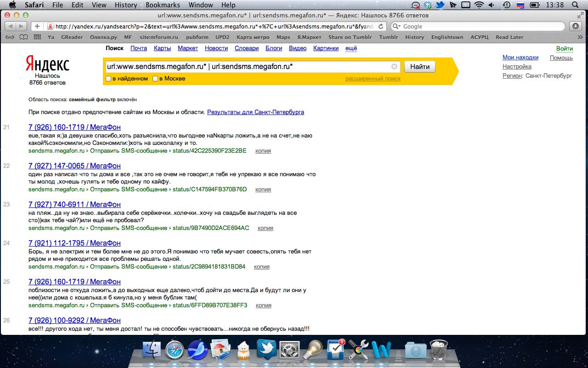Open the History menu in menu bar
The width and height of the screenshot is (588, 368).
[x=126, y=5]
